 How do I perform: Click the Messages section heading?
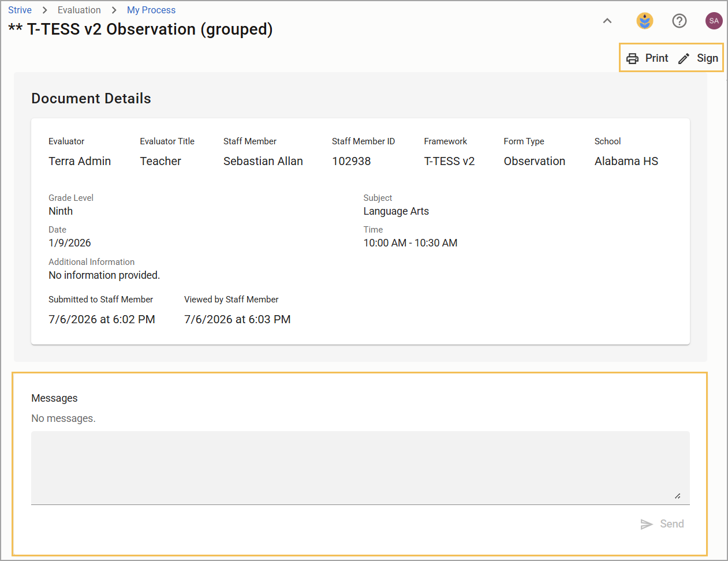(x=54, y=398)
